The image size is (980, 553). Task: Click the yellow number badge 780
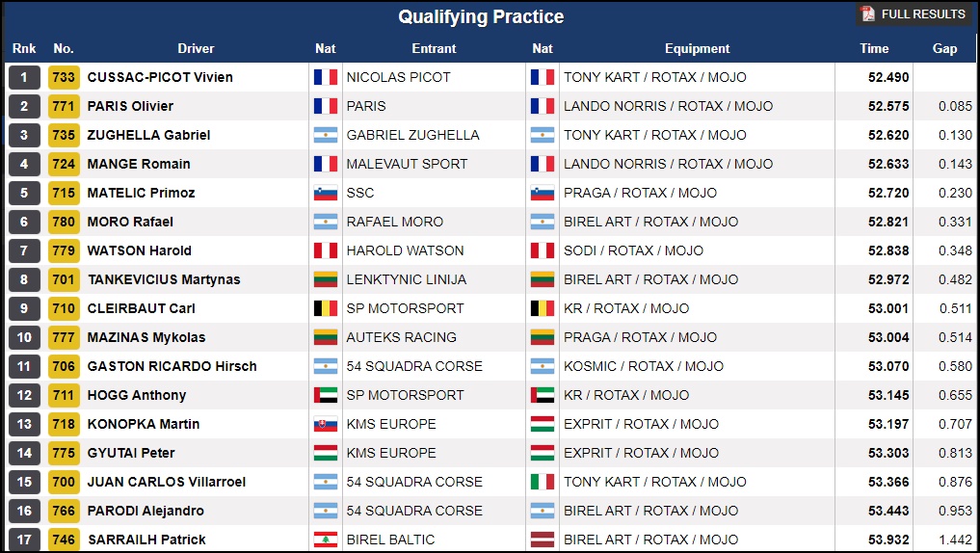point(64,222)
